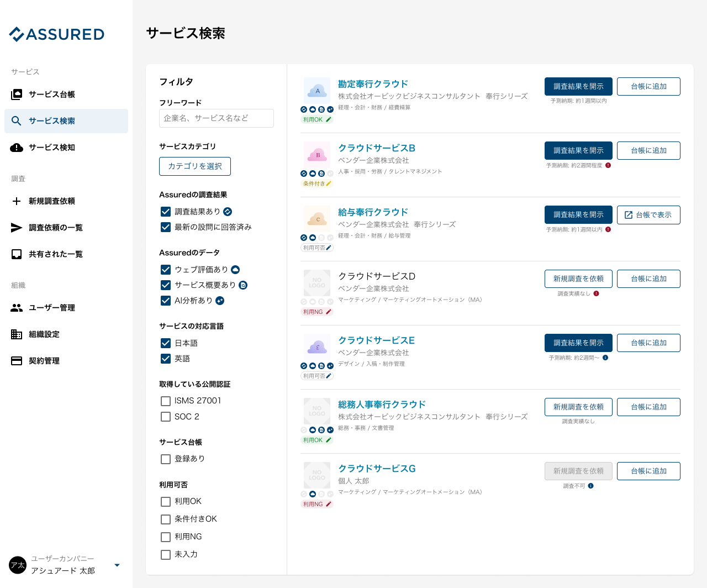Screen dimensions: 707x588
Task: Uncheck 英語 language checkbox
Action: click(x=166, y=359)
